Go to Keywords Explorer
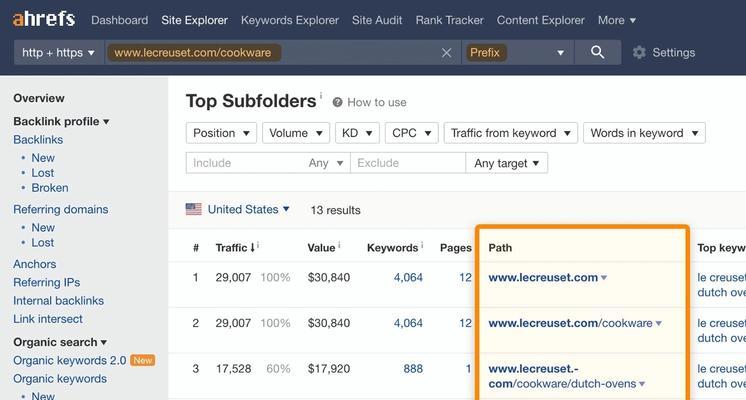This screenshot has width=746, height=400. point(290,20)
